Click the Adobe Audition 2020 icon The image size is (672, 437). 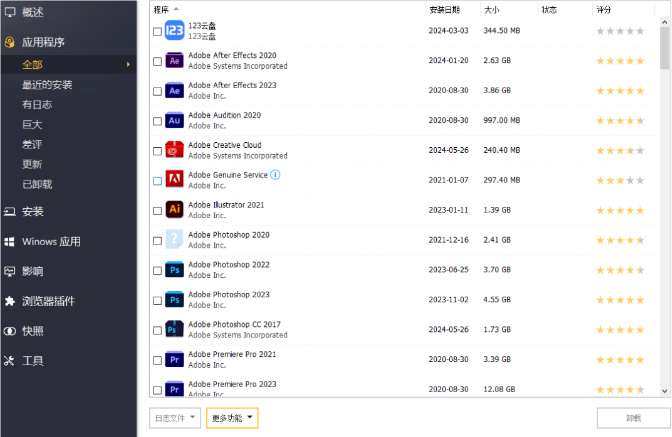pyautogui.click(x=174, y=120)
